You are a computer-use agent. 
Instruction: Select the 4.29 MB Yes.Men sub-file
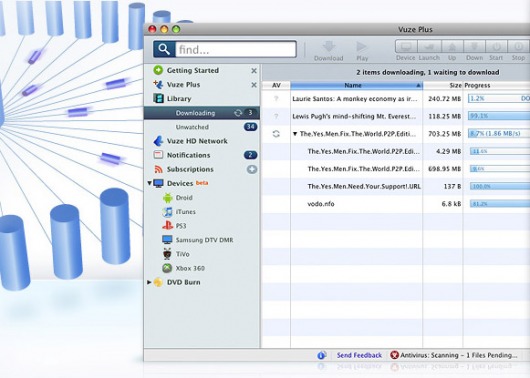(x=396, y=151)
